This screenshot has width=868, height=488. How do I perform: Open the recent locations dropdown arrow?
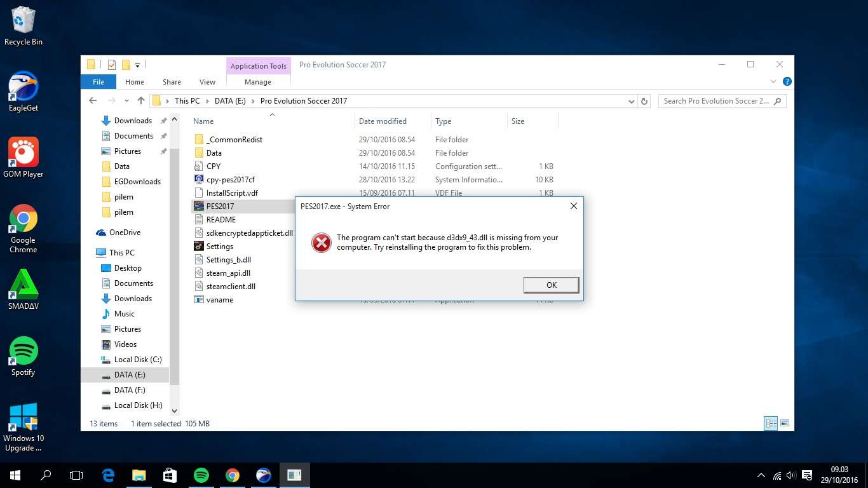tap(127, 100)
